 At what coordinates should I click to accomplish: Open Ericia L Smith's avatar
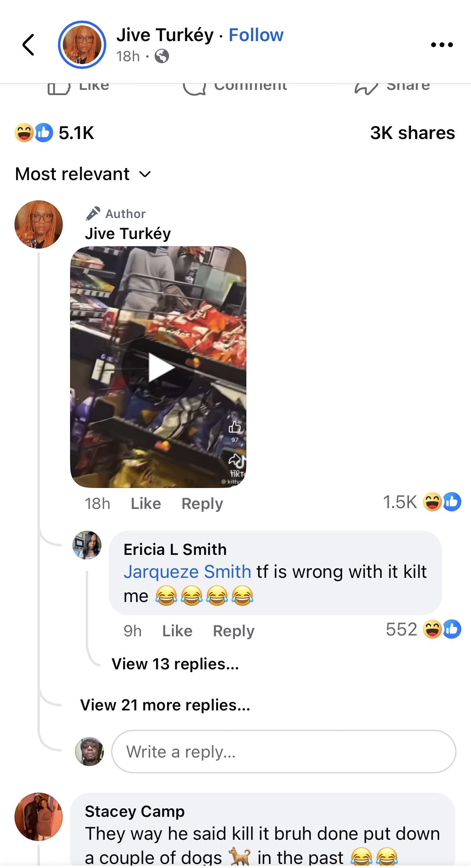point(87,545)
